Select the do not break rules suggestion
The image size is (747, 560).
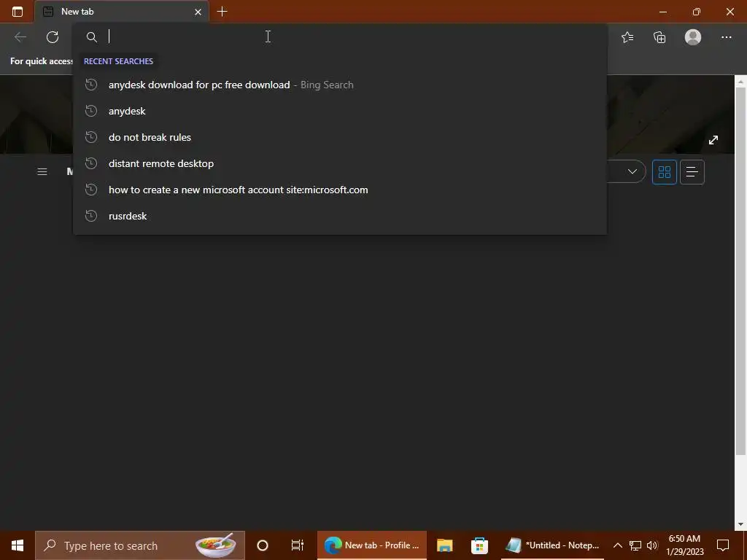[x=340, y=137]
